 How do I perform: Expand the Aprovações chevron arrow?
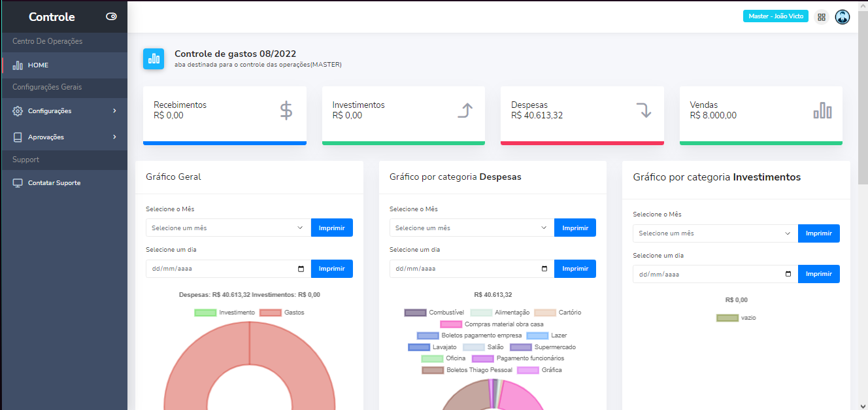coord(114,137)
